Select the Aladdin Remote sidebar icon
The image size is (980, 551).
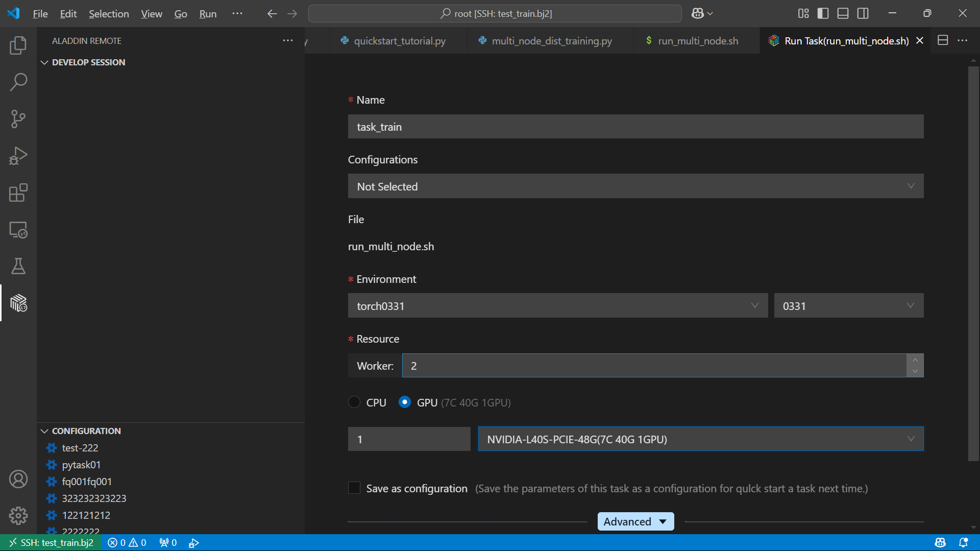(18, 303)
